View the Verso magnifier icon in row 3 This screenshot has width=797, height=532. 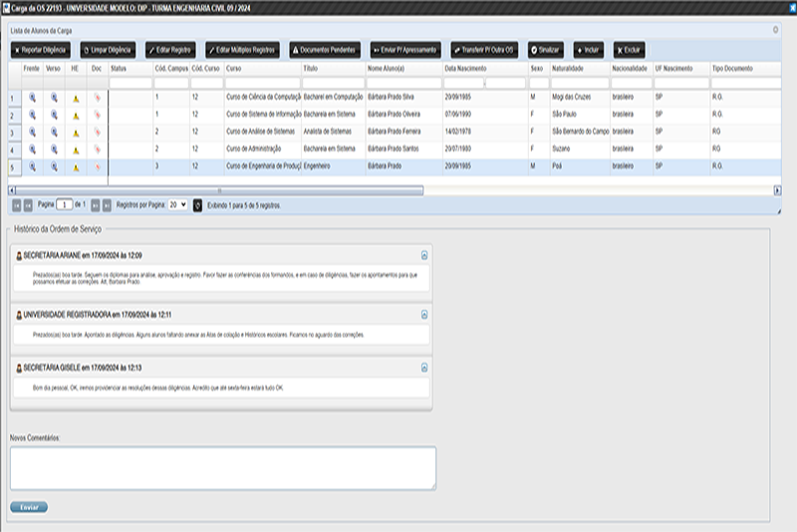pyautogui.click(x=55, y=132)
